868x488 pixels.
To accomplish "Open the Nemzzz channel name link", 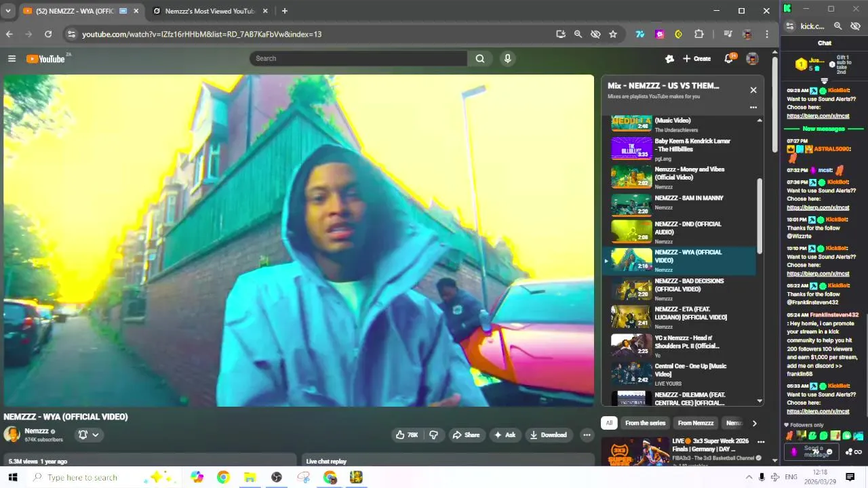I will point(37,431).
